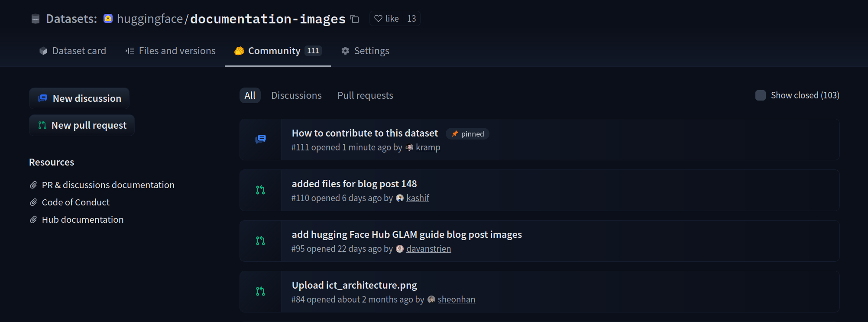Click the huggingface organization avatar icon
The width and height of the screenshot is (868, 322).
(x=108, y=19)
